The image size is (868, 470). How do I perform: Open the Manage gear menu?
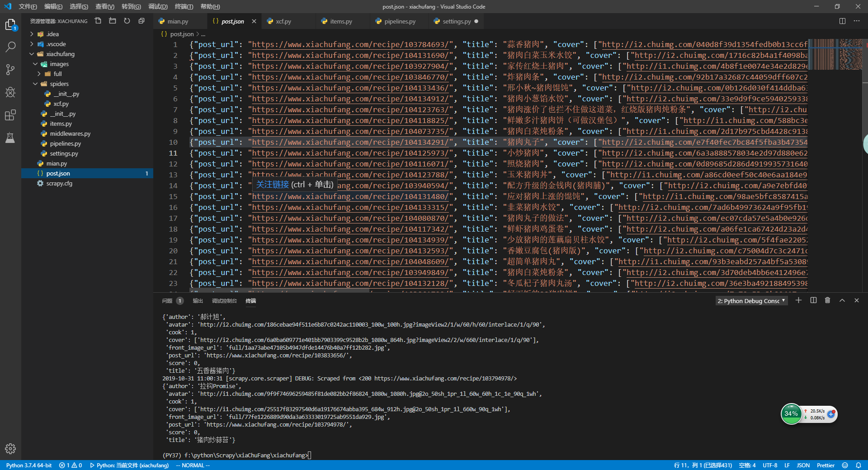click(10, 449)
